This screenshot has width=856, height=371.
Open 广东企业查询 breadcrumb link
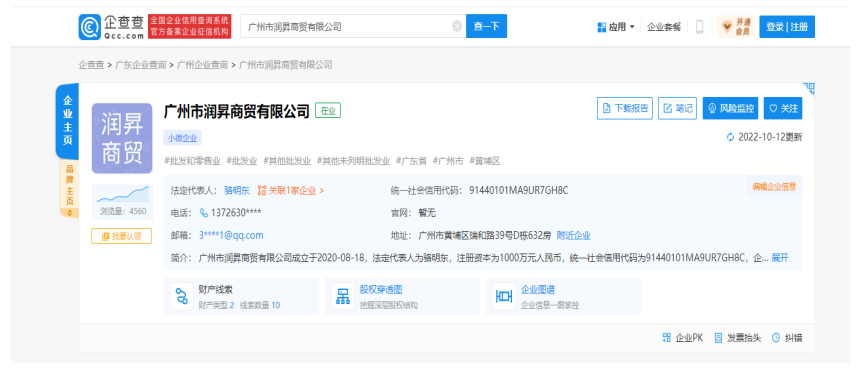[140, 64]
